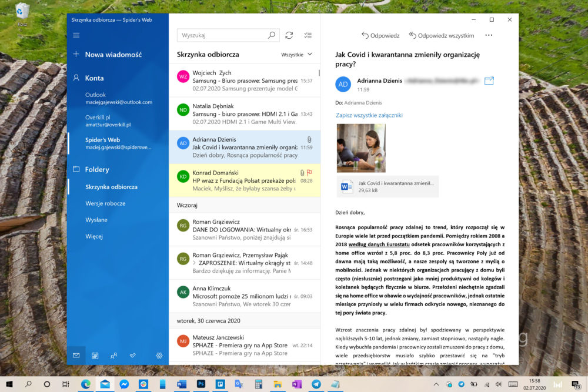This screenshot has height=392, width=588.
Task: Open Mateusz Janczewski SPHAZE email
Action: coord(245,345)
